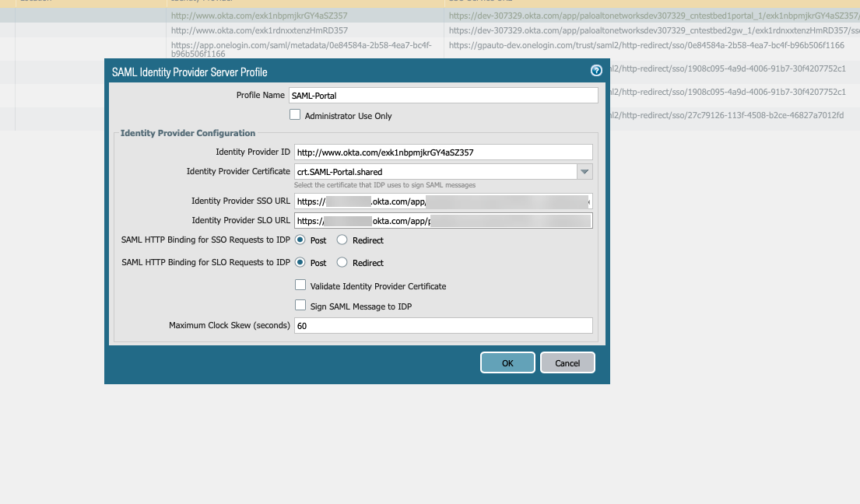Focus the Identity Provider ID field

point(443,152)
